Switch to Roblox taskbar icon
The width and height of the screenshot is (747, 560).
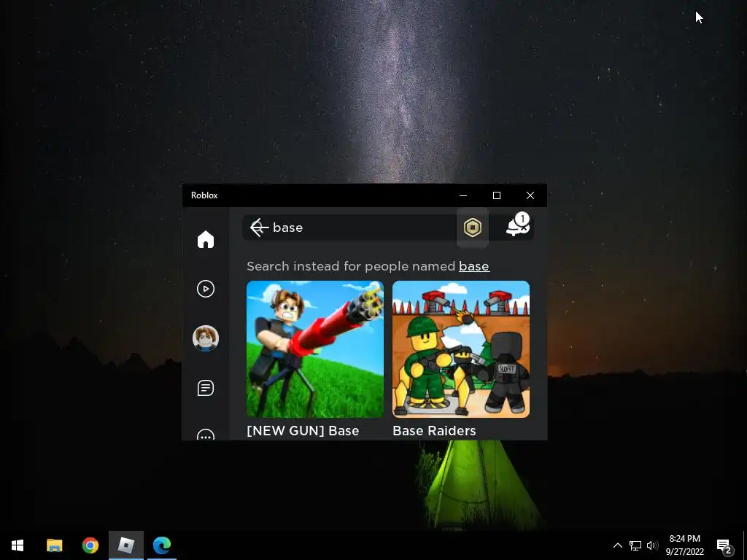pyautogui.click(x=125, y=545)
